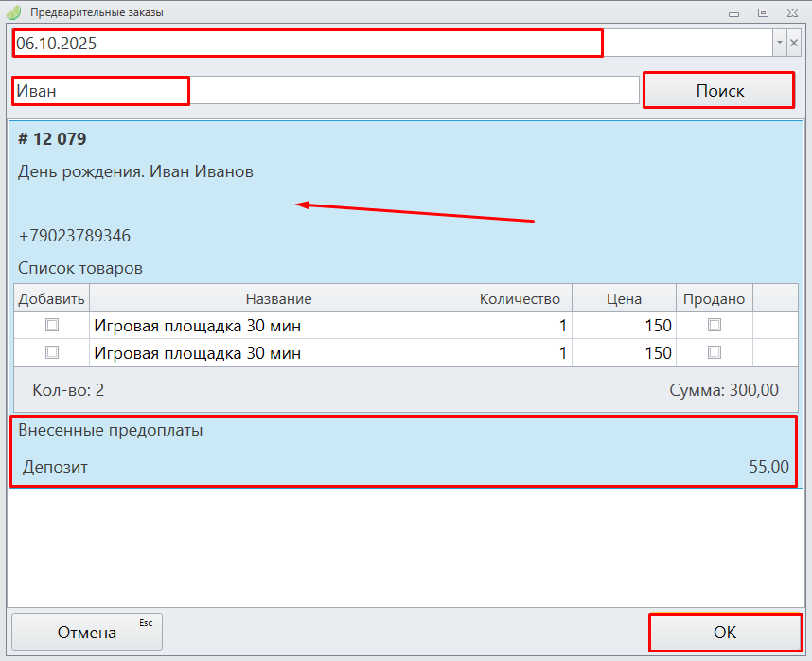Minimize the Предварительные заказы window

732,12
